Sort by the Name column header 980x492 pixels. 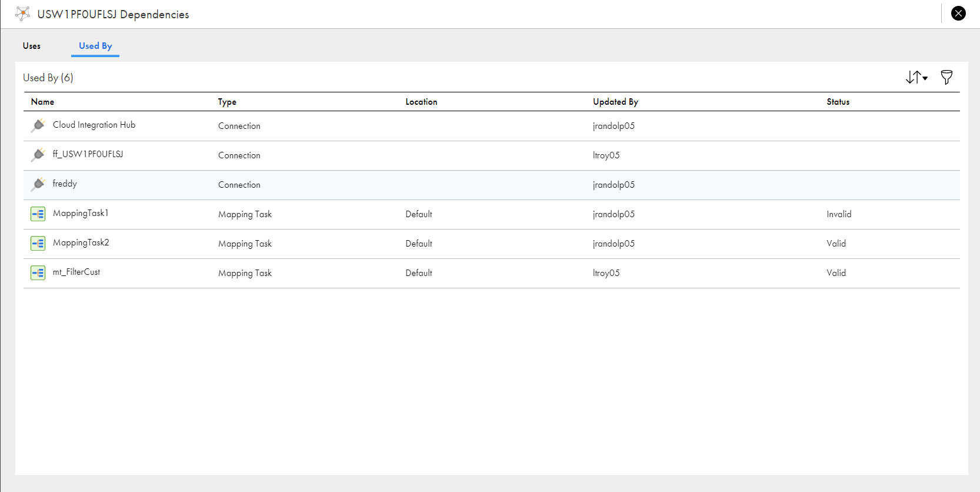[x=42, y=102]
